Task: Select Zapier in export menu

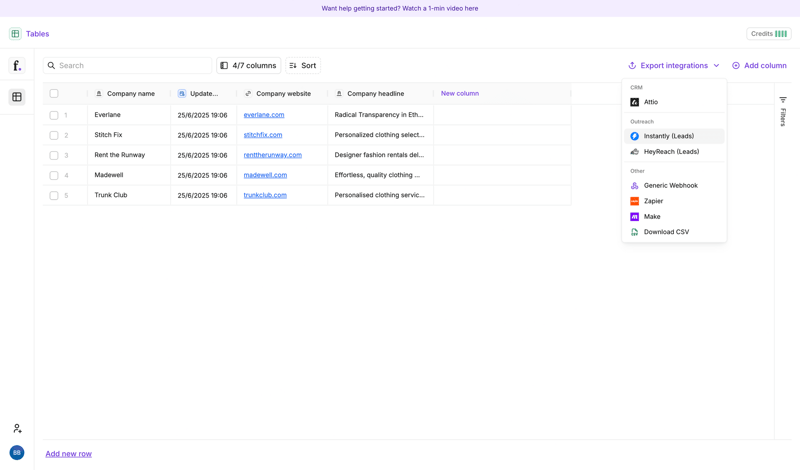Action: point(674,201)
